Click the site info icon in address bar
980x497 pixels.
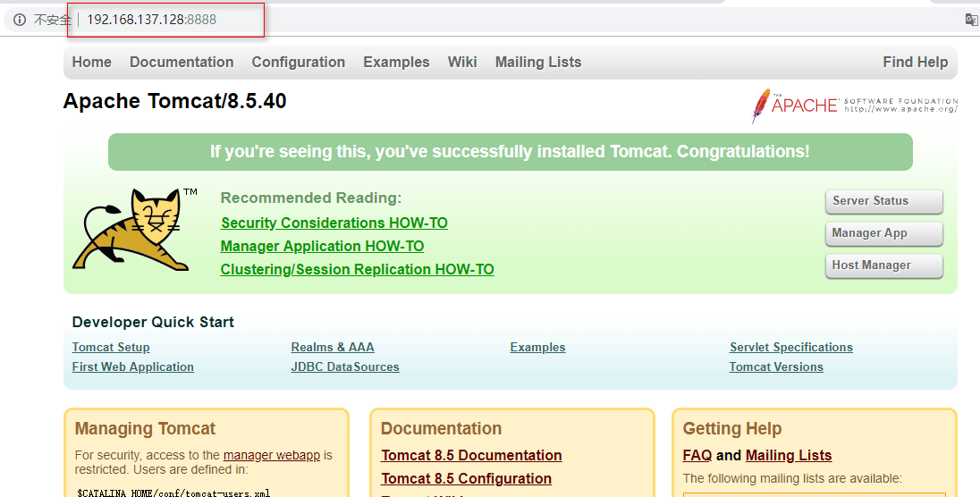[x=20, y=20]
